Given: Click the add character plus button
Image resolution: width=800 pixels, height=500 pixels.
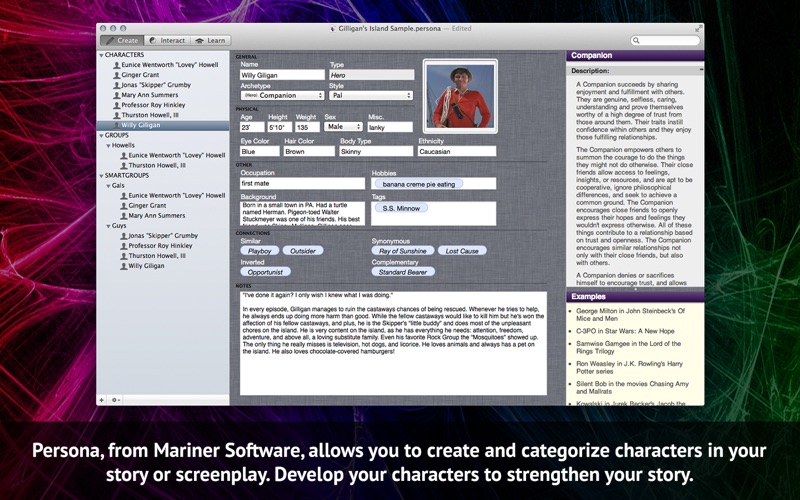Looking at the screenshot, I should (x=101, y=399).
